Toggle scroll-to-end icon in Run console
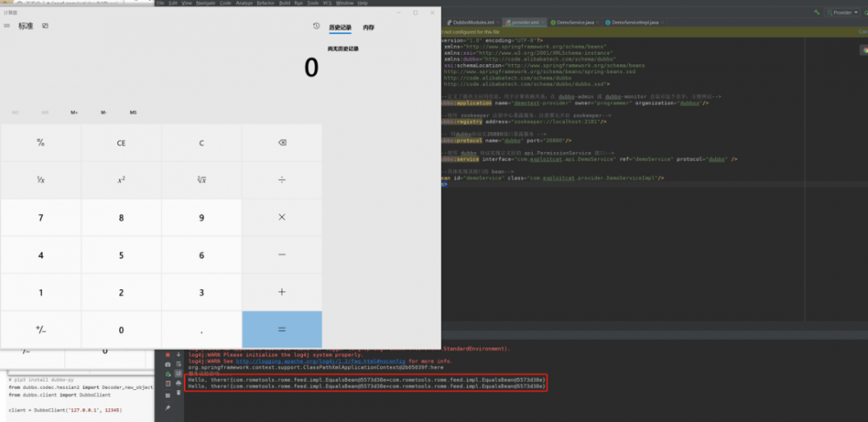This screenshot has height=422, width=868. 178,373
